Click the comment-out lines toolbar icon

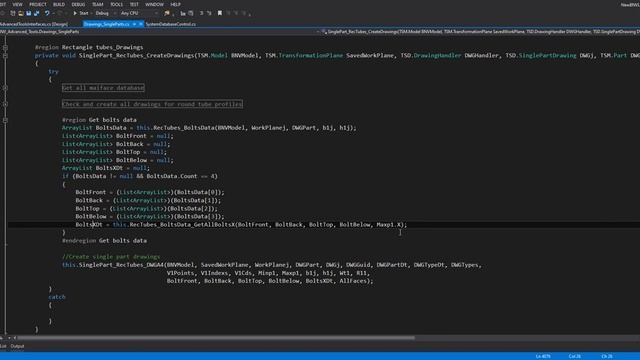(x=183, y=13)
